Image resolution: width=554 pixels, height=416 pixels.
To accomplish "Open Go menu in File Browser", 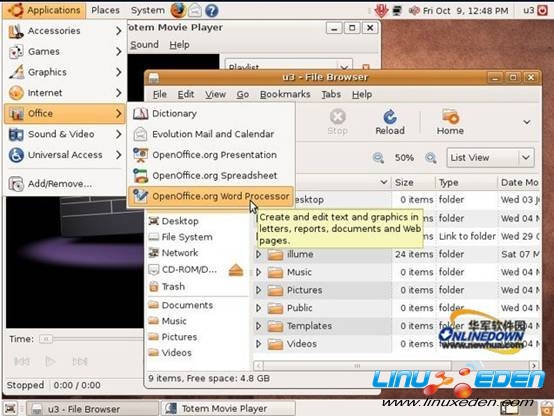I will (243, 94).
